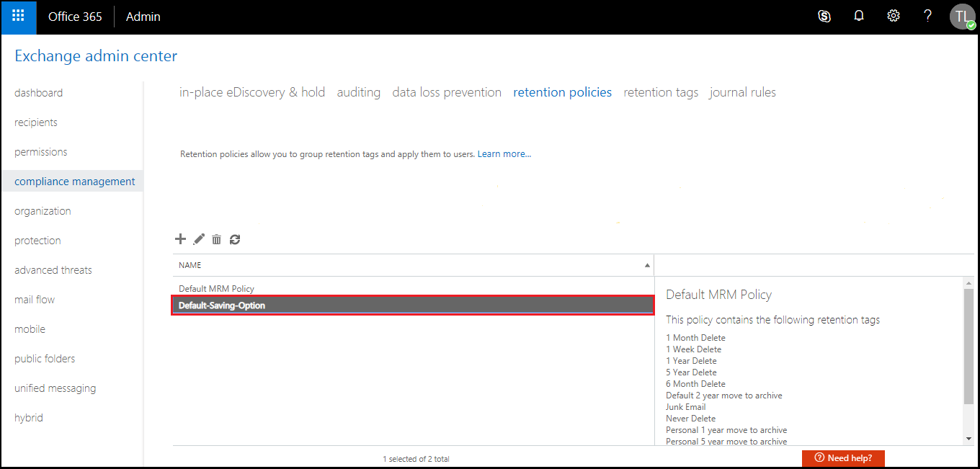Open the Office 365 app launcher
Image resolution: width=980 pixels, height=469 pixels.
[18, 17]
